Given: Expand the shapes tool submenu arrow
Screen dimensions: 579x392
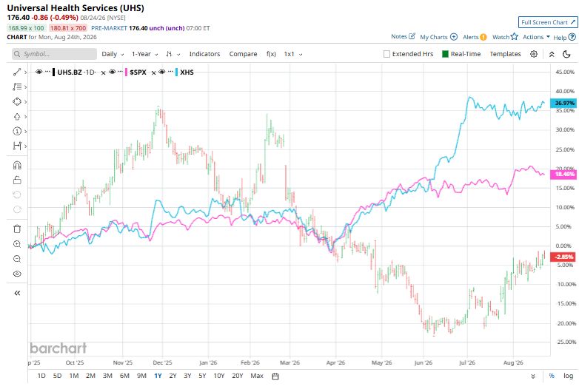Looking at the screenshot, I should pos(25,102).
